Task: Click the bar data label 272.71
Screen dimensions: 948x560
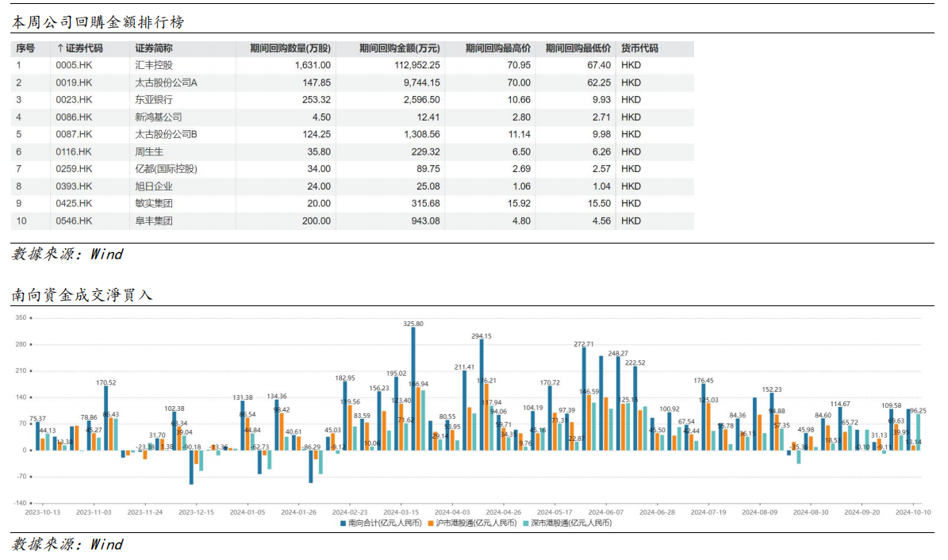Action: (x=584, y=344)
